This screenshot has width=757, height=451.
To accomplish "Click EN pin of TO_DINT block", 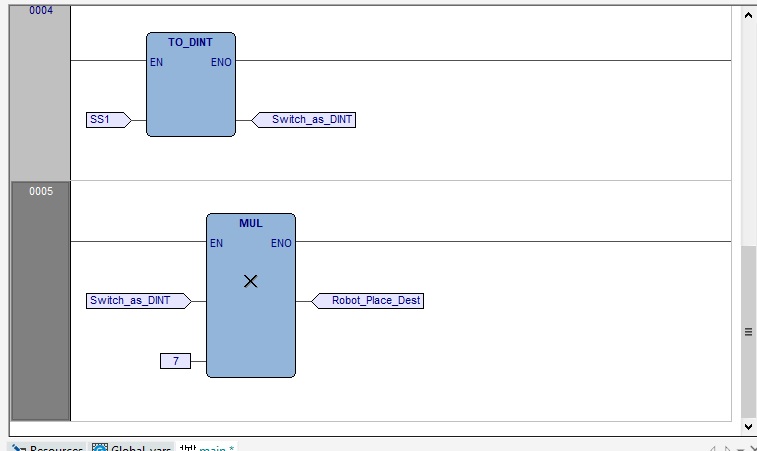I will (x=156, y=62).
